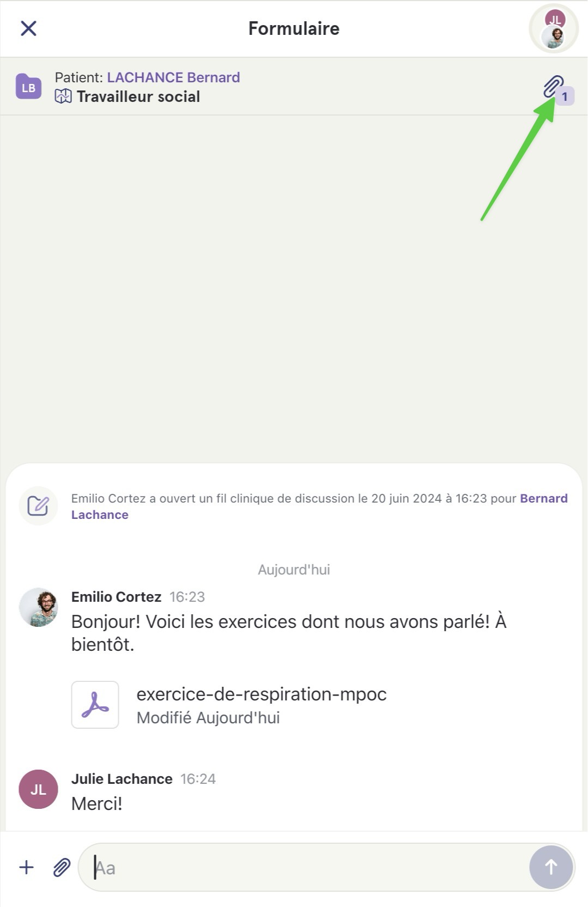This screenshot has width=588, height=907.
Task: Open the PDF file icon attachment
Action: tap(95, 705)
